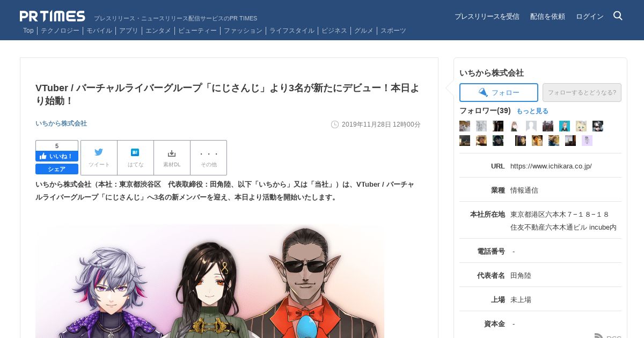Click もっと見る followers link
This screenshot has height=338, width=644.
pyautogui.click(x=532, y=111)
